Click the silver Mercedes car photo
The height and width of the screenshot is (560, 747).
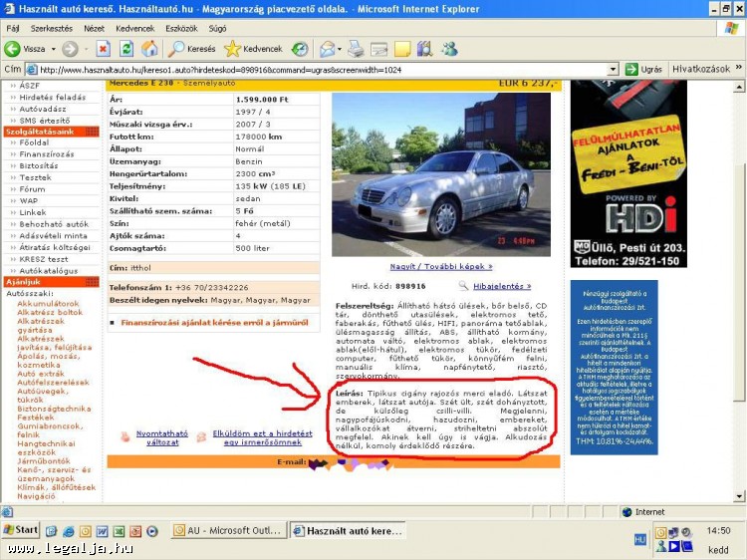tap(441, 174)
